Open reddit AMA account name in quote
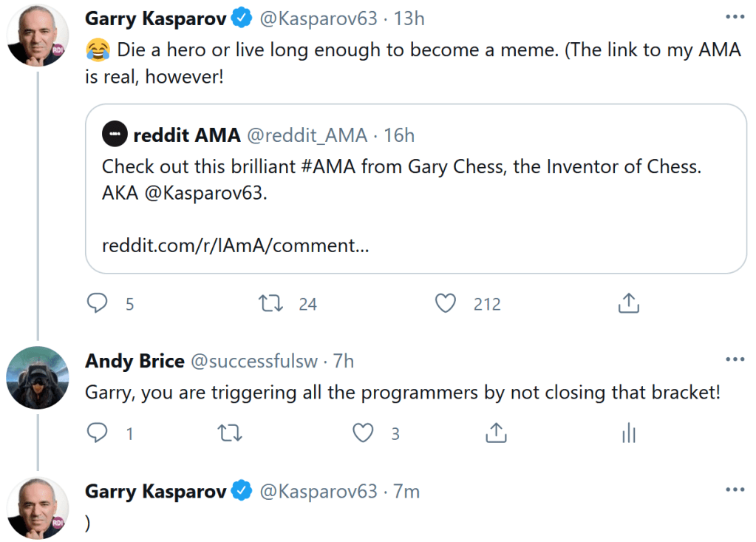Viewport: 756px width, 542px height. pos(187,135)
